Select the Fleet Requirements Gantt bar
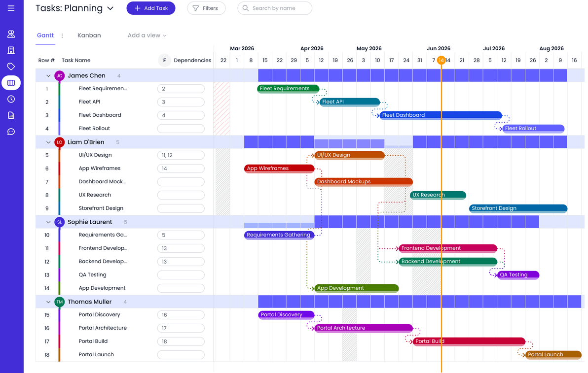The height and width of the screenshot is (373, 588). point(288,89)
